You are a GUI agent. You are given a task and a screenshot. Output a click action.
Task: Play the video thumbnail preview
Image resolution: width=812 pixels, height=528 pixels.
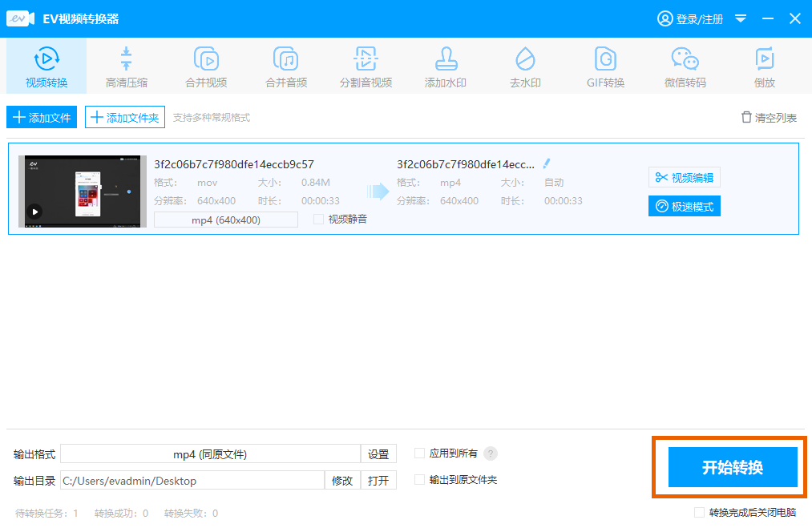coord(34,212)
